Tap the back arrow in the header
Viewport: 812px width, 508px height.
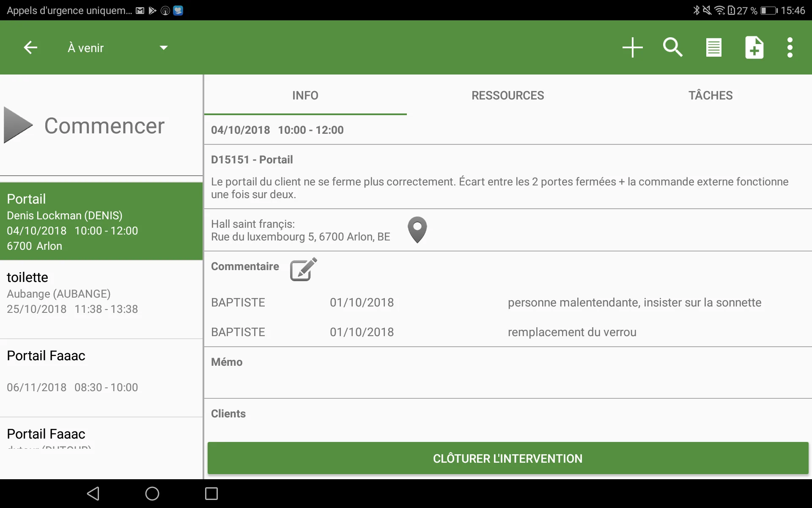point(30,47)
